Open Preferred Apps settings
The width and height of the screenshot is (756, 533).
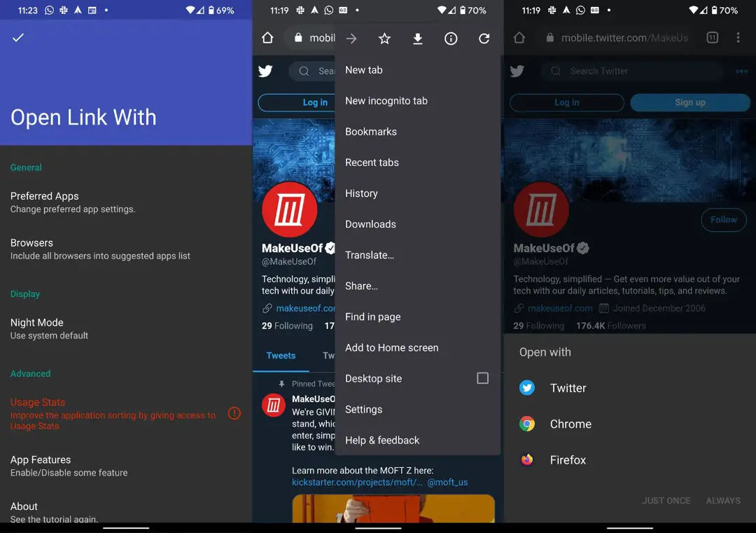tap(126, 202)
